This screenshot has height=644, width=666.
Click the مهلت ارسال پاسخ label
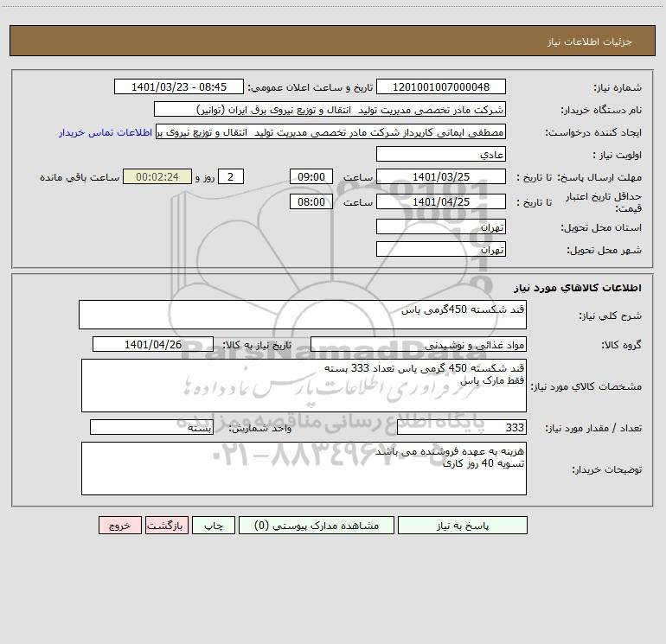click(600, 177)
